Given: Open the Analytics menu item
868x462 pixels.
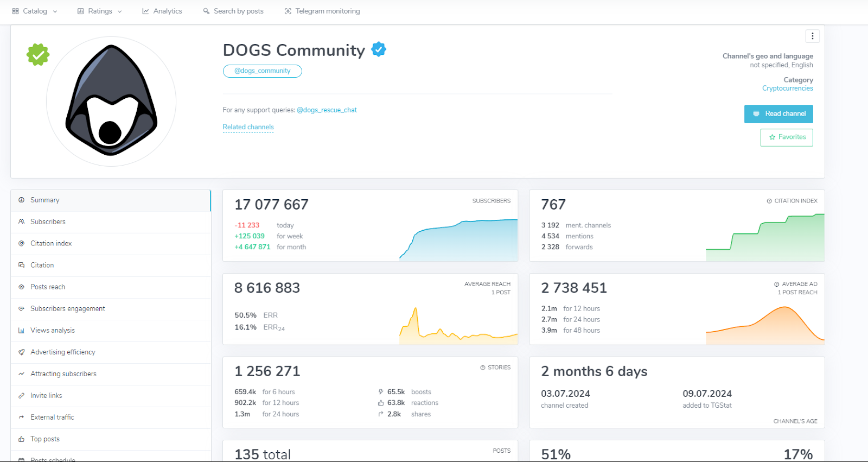Looking at the screenshot, I should pos(162,11).
